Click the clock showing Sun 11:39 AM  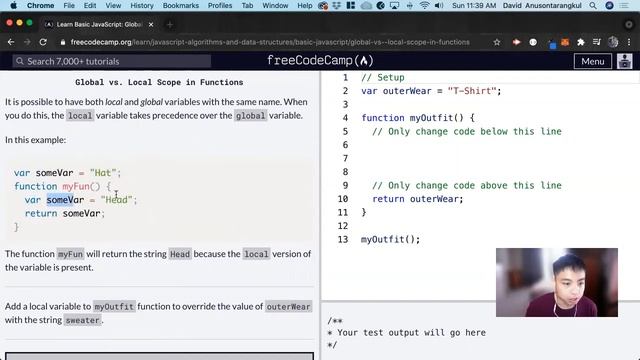point(474,5)
